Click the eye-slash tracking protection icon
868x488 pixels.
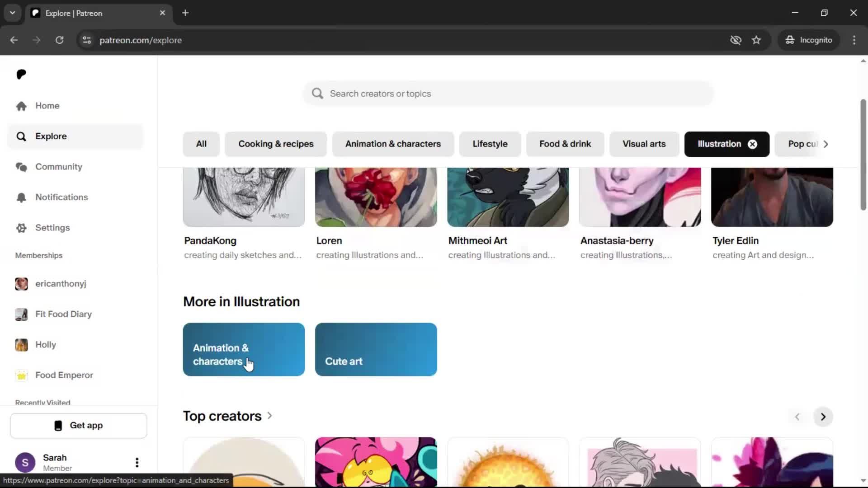pos(736,40)
